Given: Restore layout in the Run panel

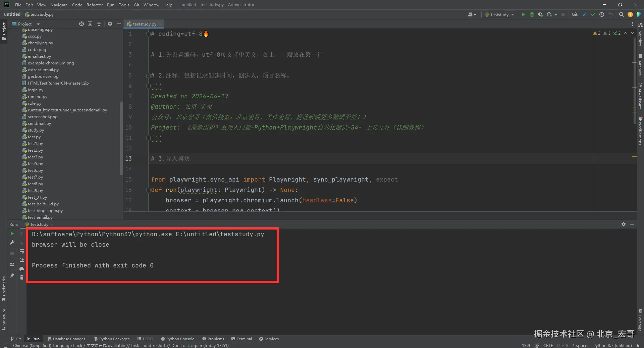Looking at the screenshot, I should pos(12,264).
